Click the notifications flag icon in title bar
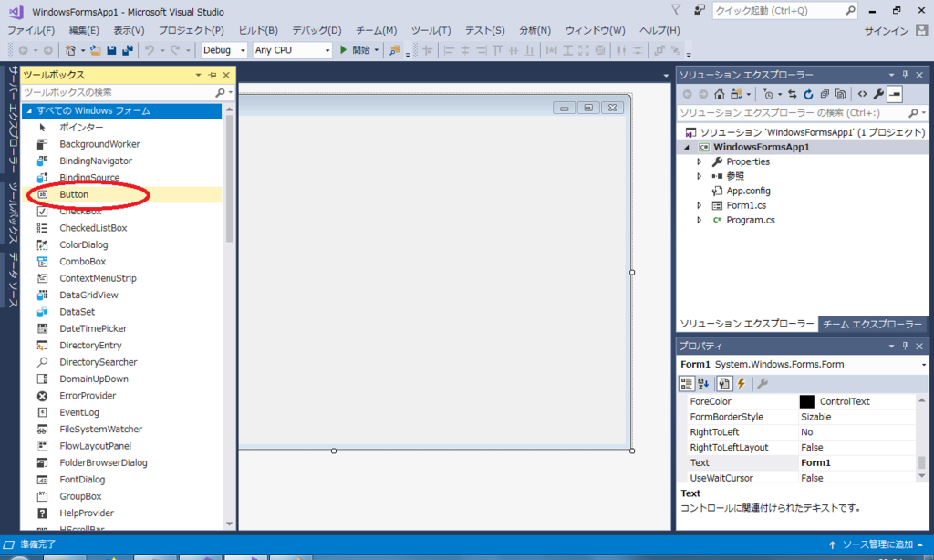 (676, 10)
